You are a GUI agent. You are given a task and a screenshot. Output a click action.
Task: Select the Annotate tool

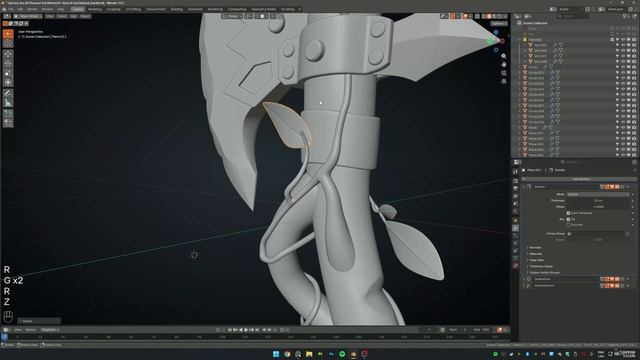[8, 93]
